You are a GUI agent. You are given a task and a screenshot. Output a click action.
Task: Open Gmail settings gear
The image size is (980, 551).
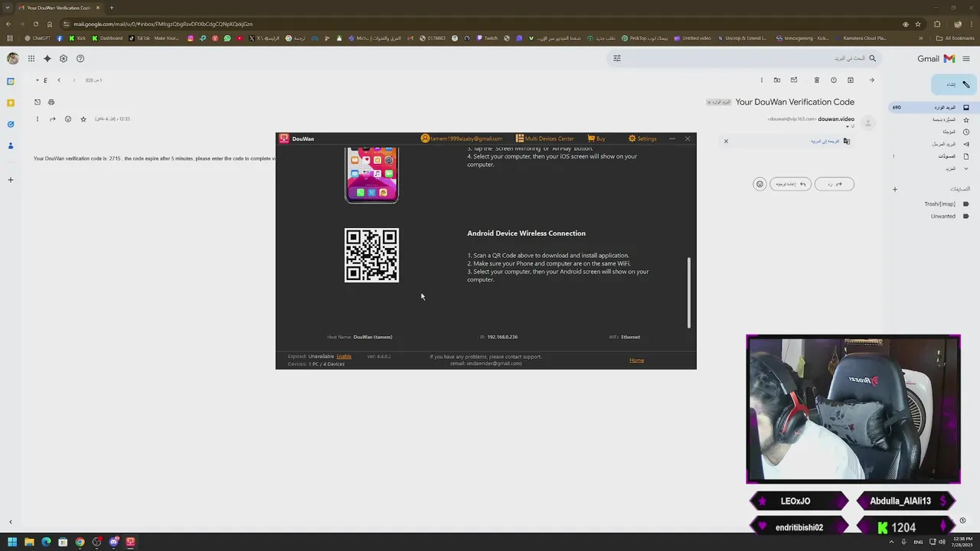64,58
